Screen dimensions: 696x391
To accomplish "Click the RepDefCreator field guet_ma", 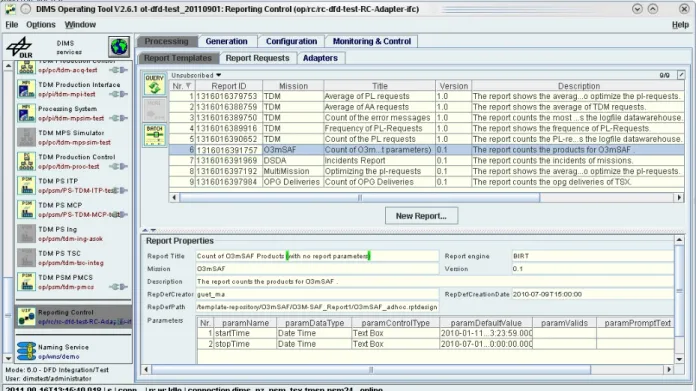I will [x=317, y=294].
